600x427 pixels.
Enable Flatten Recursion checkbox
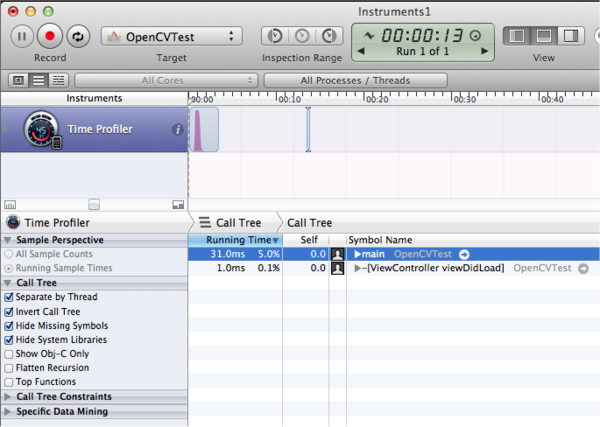click(x=9, y=368)
